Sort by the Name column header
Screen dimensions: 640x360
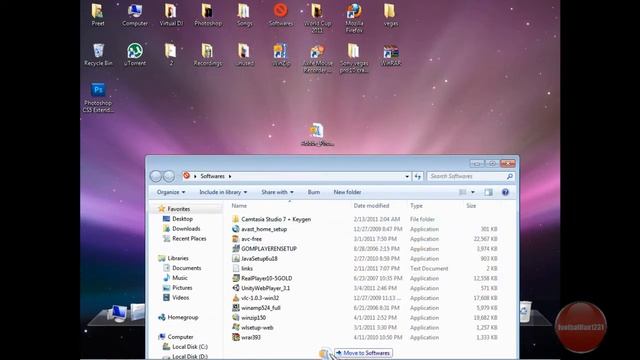pyautogui.click(x=239, y=206)
